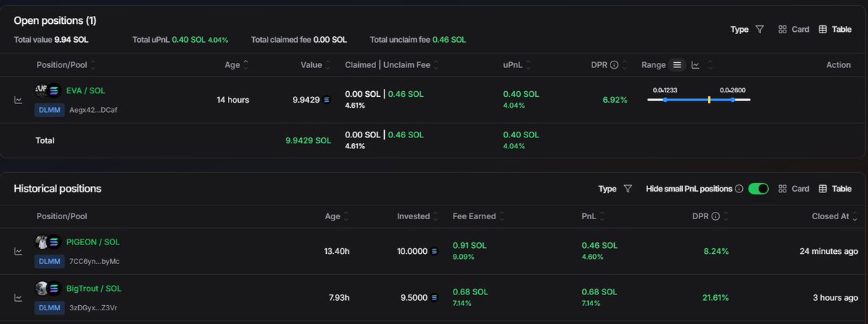Open the PIGEON / SOL pool link
Image resolution: width=868 pixels, height=324 pixels.
pyautogui.click(x=93, y=242)
